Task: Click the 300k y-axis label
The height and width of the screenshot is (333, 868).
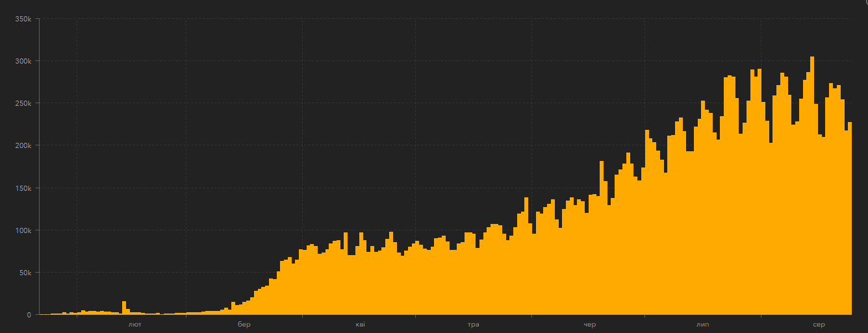Action: 23,61
